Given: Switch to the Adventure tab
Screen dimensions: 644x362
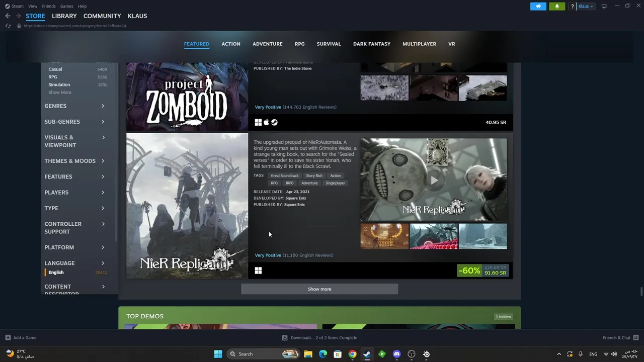Looking at the screenshot, I should point(268,44).
